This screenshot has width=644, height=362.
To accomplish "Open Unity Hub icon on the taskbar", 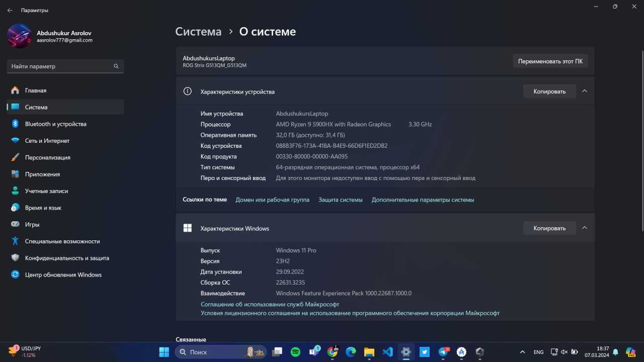I will point(480,352).
